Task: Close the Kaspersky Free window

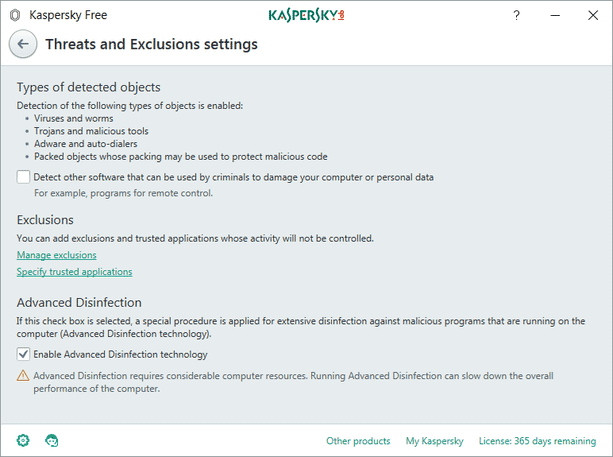Action: click(x=593, y=15)
